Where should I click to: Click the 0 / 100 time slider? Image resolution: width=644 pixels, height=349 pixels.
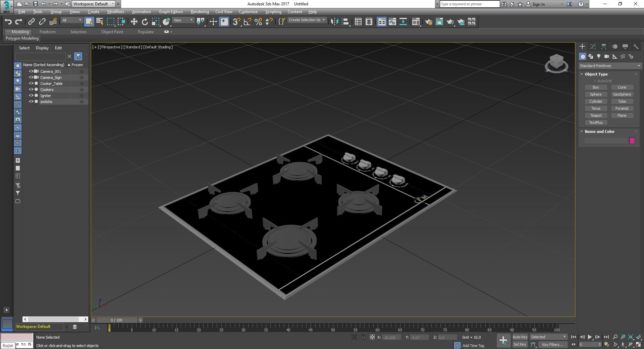(117, 320)
